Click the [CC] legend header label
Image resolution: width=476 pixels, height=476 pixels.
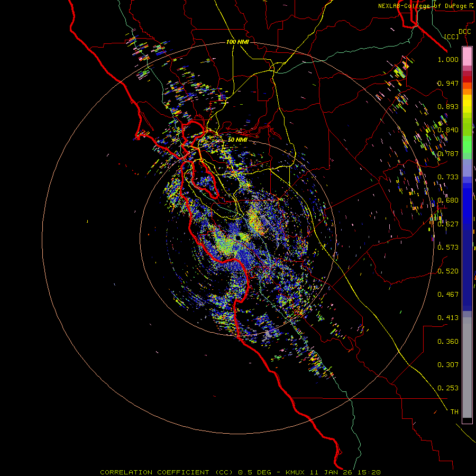(452, 36)
